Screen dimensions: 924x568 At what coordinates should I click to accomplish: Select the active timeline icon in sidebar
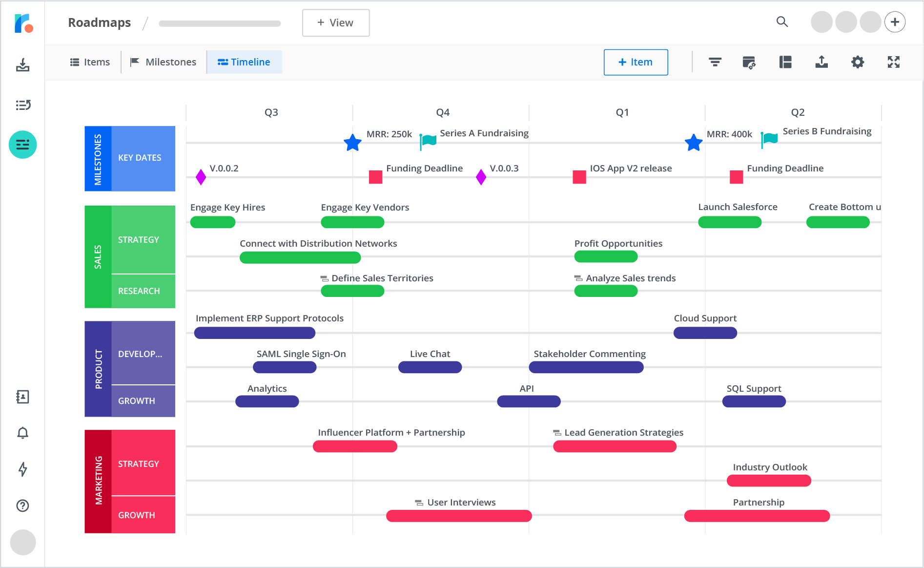click(22, 145)
